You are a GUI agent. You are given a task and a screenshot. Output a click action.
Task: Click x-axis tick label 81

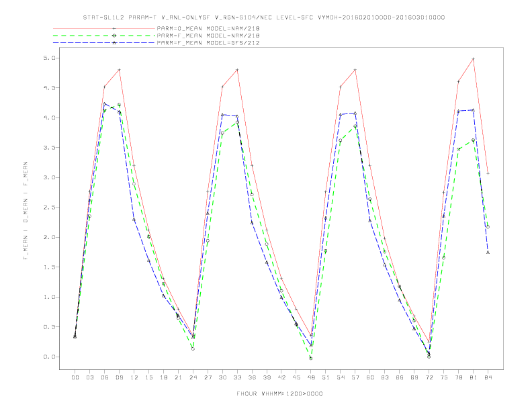(474, 377)
